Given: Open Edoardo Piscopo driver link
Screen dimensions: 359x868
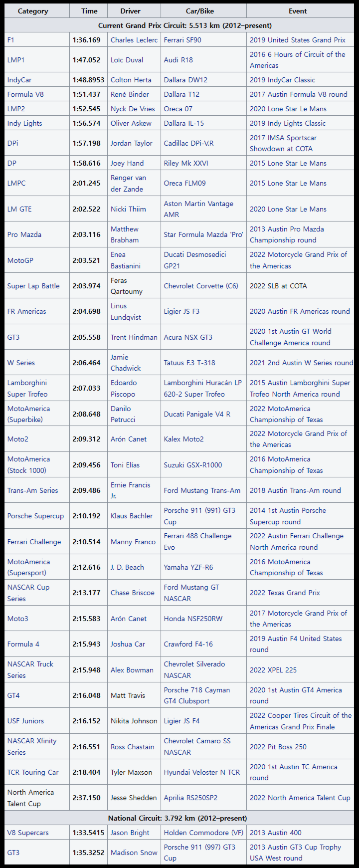Looking at the screenshot, I should coord(124,388).
